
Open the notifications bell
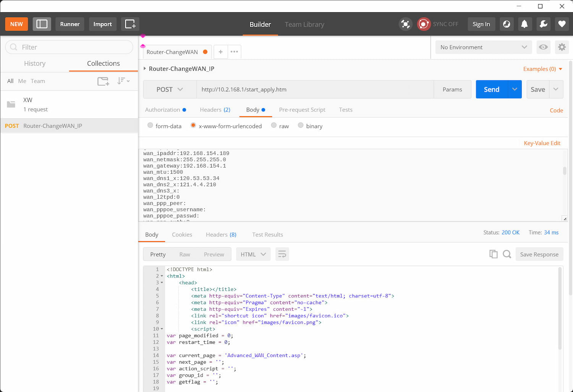[524, 24]
